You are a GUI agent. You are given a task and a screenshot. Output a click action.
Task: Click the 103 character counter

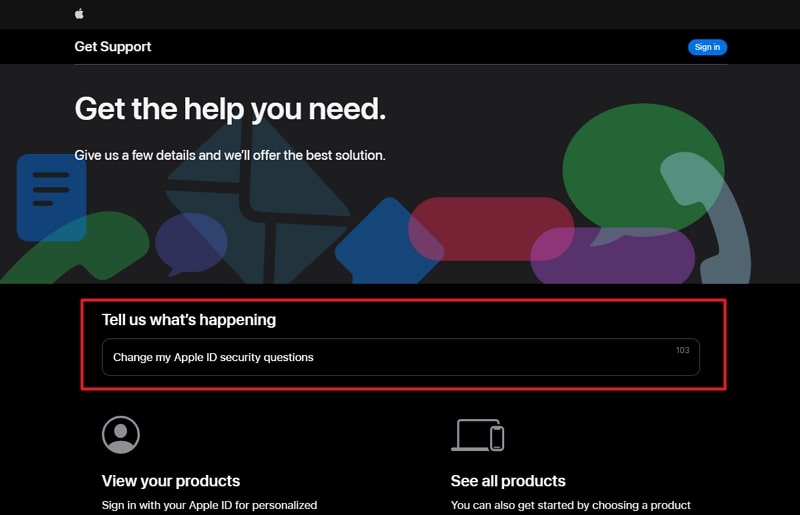click(x=683, y=350)
